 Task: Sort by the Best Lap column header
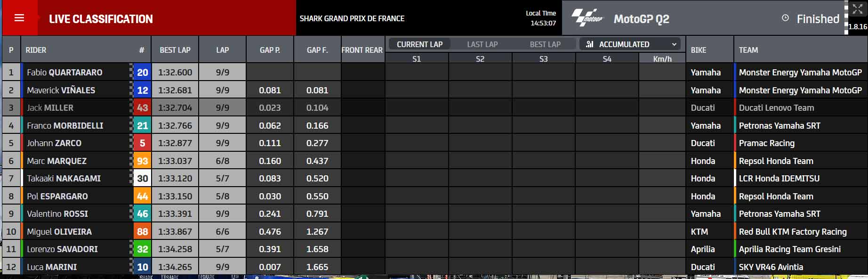[x=175, y=49]
